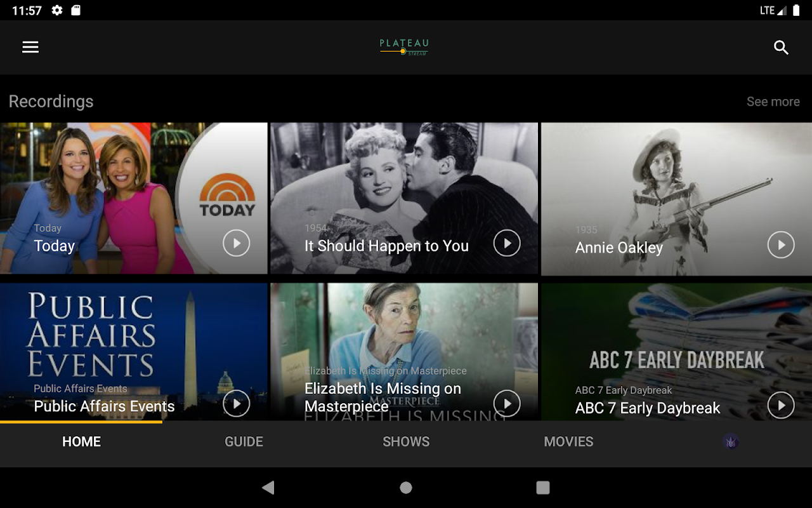Switch to the GUIDE tab

click(x=244, y=442)
